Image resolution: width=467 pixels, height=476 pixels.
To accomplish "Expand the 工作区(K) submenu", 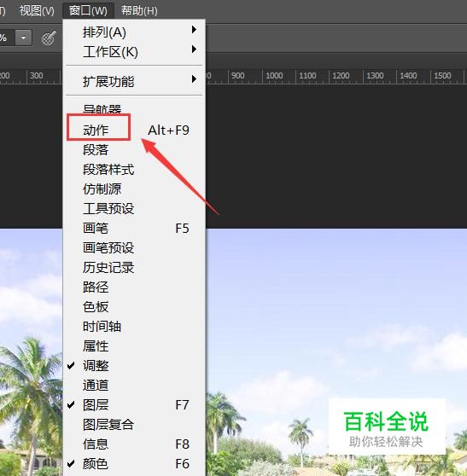I will (134, 51).
